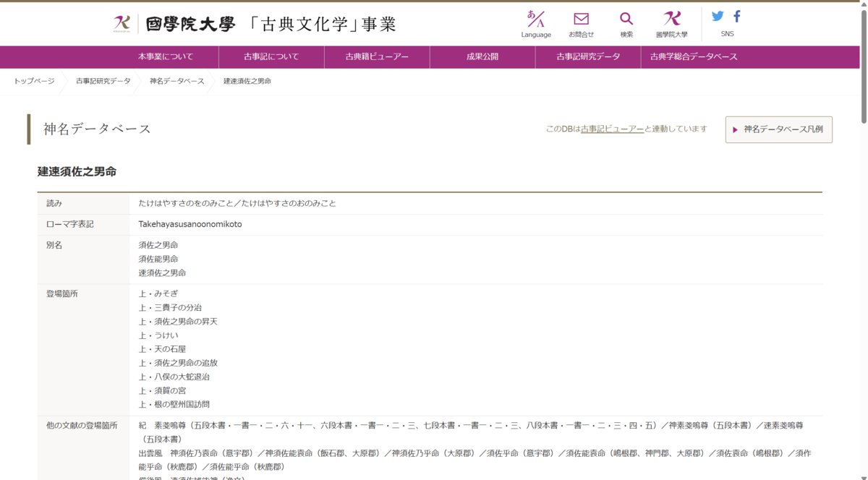Click 上・須佐之男命の昇天 entry
Screen dimensions: 868x480
point(178,322)
